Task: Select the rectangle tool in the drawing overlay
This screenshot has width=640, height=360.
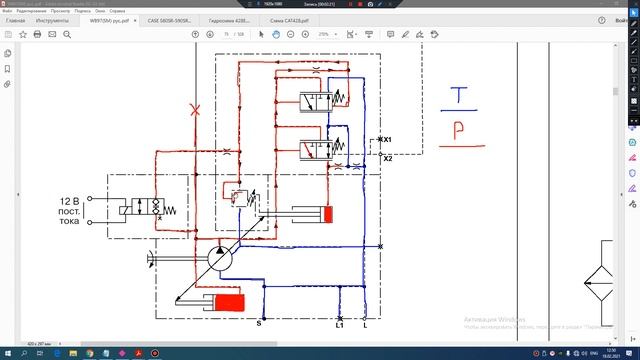Action: [633, 61]
